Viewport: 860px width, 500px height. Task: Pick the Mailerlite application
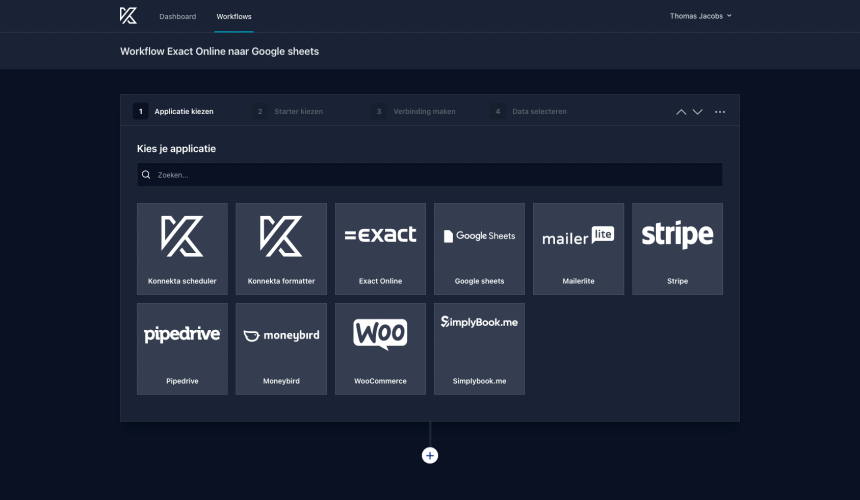pyautogui.click(x=579, y=249)
